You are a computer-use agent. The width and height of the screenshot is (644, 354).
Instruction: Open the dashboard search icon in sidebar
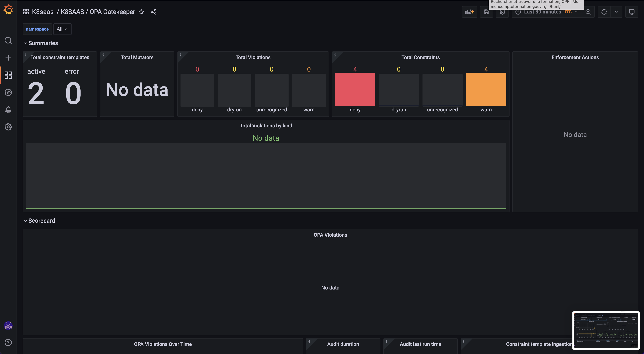8,40
